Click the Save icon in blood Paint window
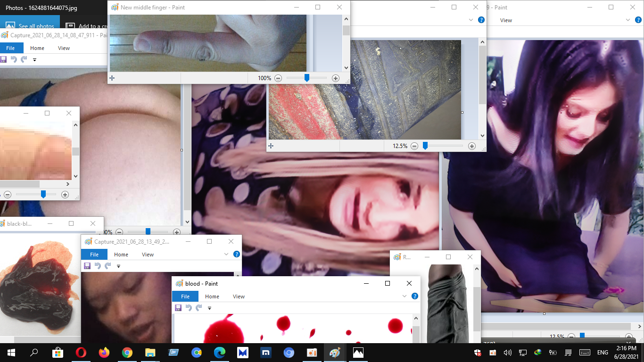Image resolution: width=644 pixels, height=362 pixels. pyautogui.click(x=178, y=308)
